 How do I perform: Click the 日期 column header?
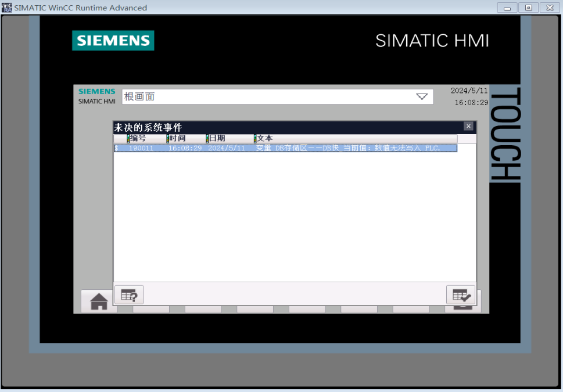(x=217, y=138)
